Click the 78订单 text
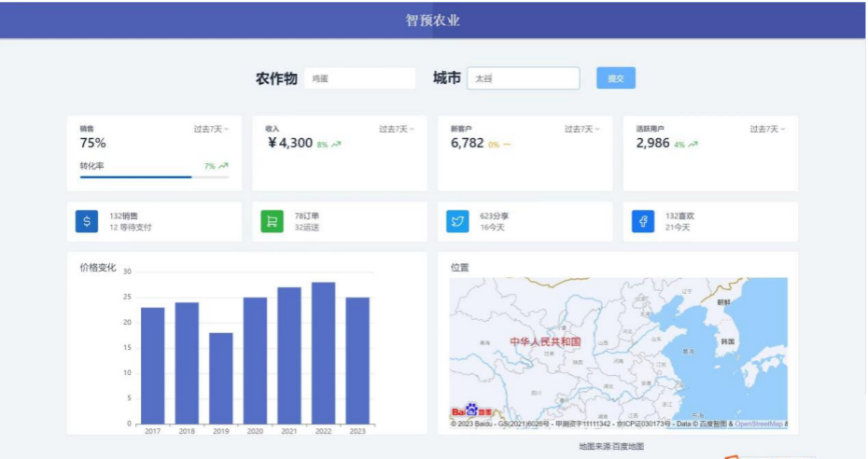The height and width of the screenshot is (459, 868). [x=307, y=216]
